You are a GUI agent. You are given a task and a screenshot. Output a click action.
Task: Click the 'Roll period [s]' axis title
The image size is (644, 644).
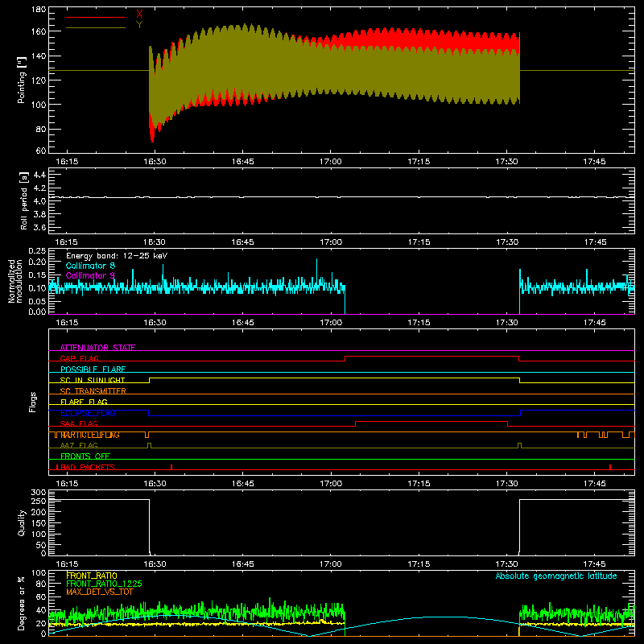(x=24, y=200)
